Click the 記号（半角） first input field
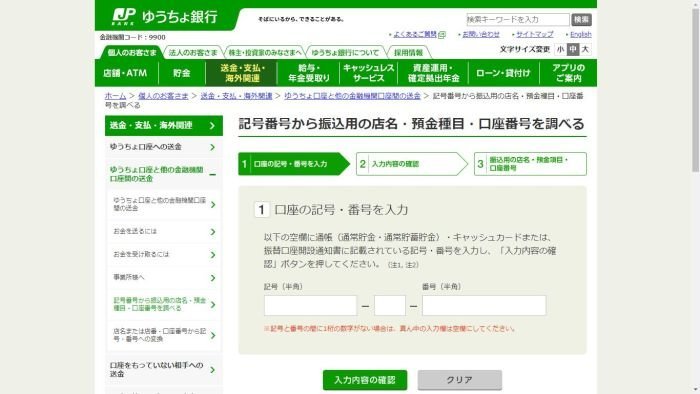This screenshot has width=700, height=394. 310,306
